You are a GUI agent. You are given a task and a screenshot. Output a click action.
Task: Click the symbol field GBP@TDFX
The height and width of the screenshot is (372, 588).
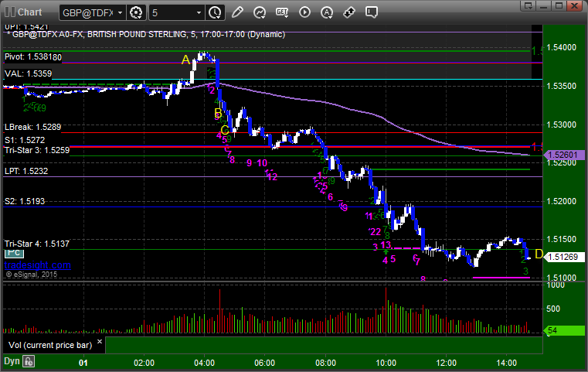(x=88, y=13)
